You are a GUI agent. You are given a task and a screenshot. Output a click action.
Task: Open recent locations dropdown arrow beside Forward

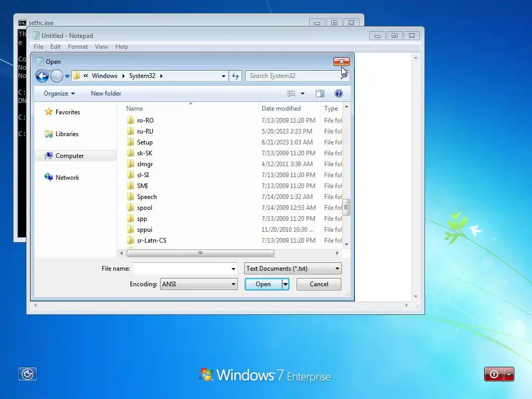[x=67, y=76]
